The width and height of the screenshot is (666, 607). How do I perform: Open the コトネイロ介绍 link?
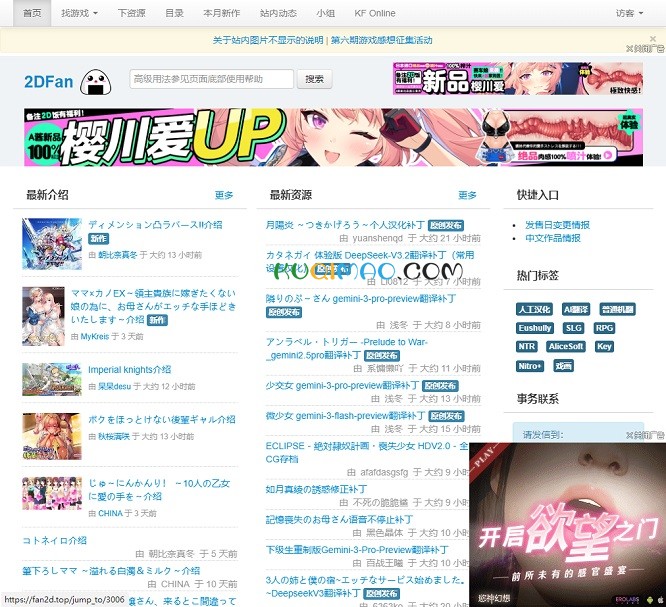54,541
